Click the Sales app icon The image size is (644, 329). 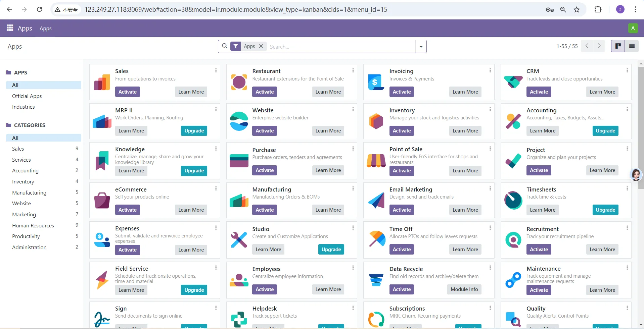(102, 83)
